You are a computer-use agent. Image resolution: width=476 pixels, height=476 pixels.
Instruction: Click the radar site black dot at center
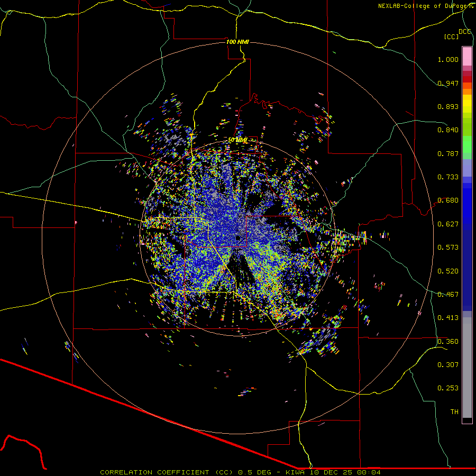point(238,238)
